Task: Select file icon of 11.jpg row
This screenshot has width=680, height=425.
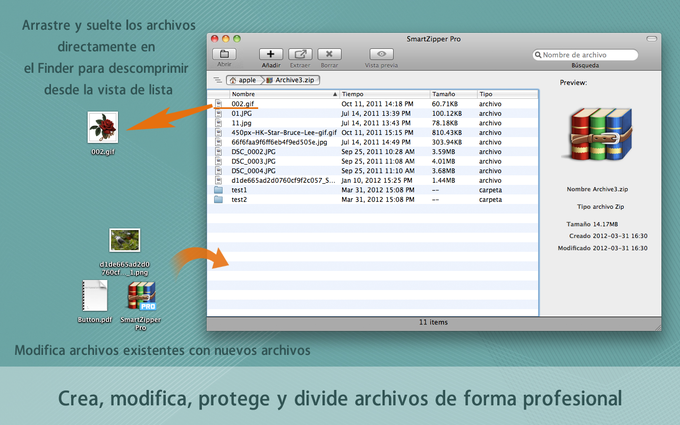Action: point(219,123)
